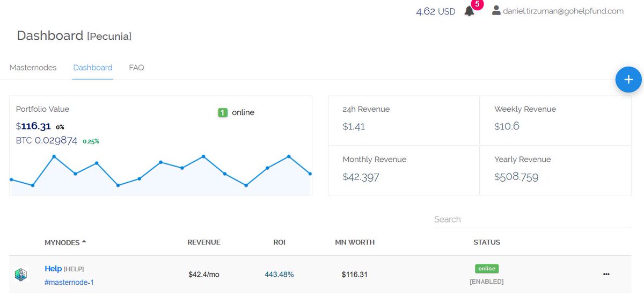Open account daniel.tirzuman@gohelpfund.com
This screenshot has width=644, height=302.
click(563, 11)
